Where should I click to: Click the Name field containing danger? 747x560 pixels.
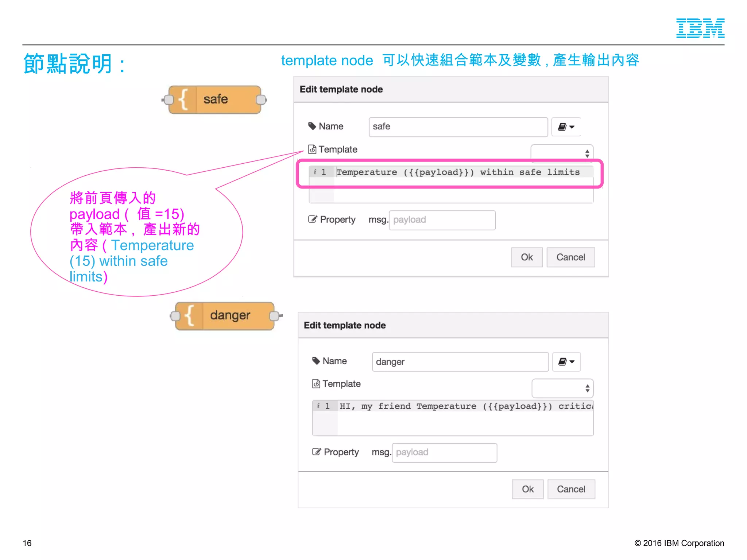(x=460, y=362)
